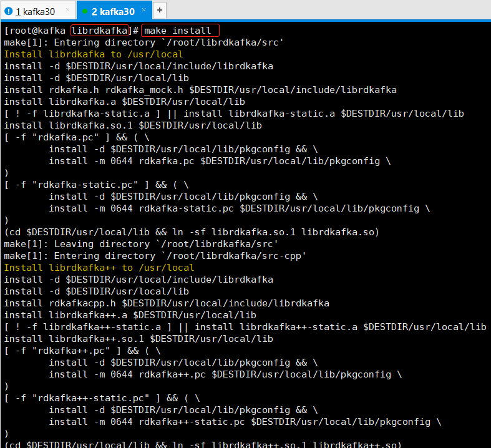
Task: Click 'install librdkafka++.so.1' line
Action: pyautogui.click(x=139, y=339)
